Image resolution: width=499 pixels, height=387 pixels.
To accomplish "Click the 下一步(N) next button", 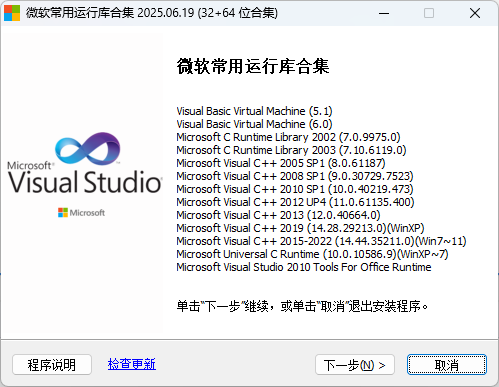I will pyautogui.click(x=355, y=365).
